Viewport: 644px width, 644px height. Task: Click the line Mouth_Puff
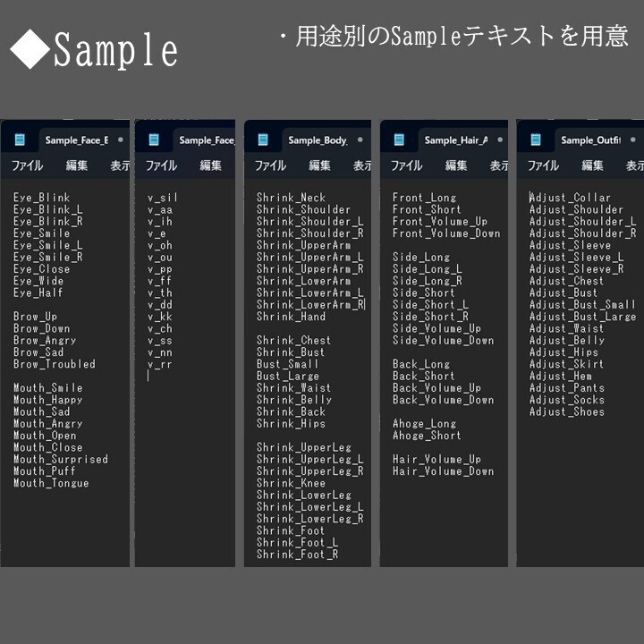pyautogui.click(x=45, y=471)
